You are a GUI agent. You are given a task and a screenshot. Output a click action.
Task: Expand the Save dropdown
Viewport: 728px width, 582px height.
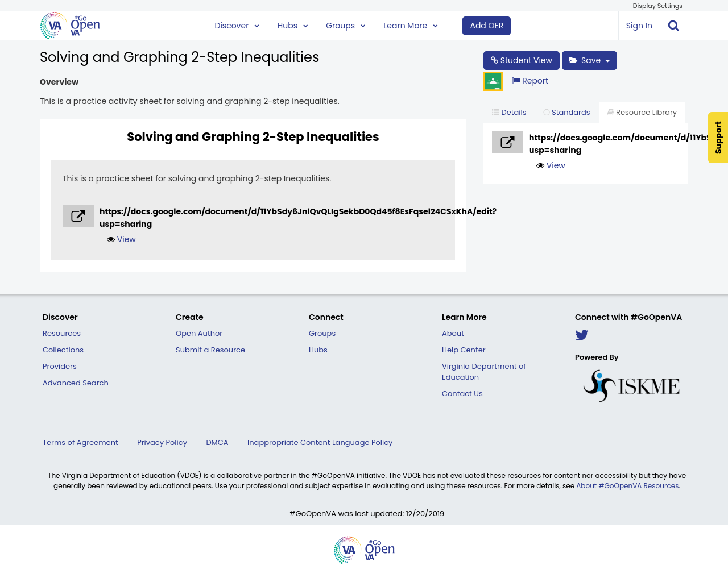coord(589,60)
